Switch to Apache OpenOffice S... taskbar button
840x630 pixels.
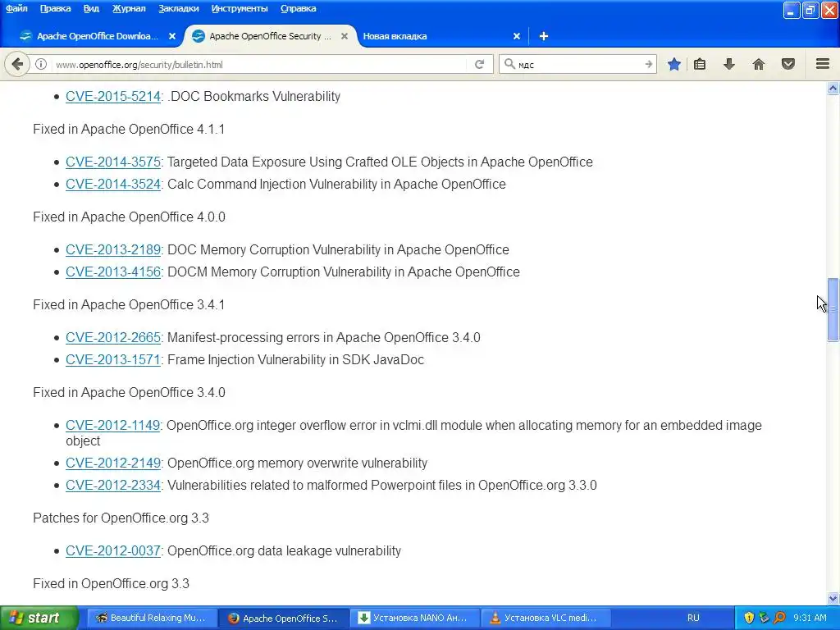[x=284, y=618]
